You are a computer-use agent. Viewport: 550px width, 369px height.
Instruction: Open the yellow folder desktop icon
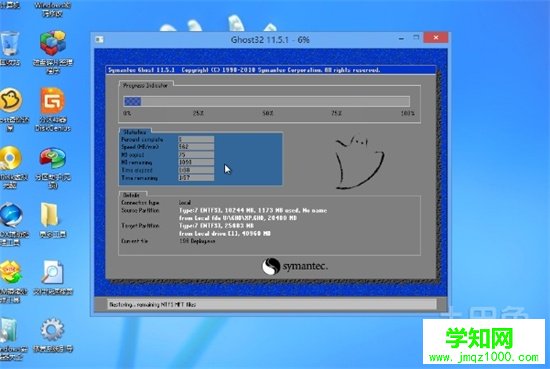(x=49, y=215)
